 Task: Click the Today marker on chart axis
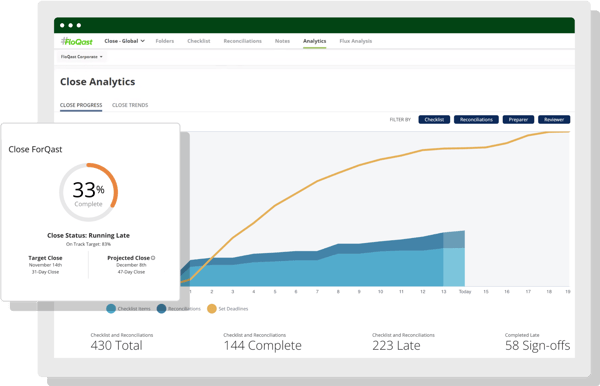tap(465, 292)
